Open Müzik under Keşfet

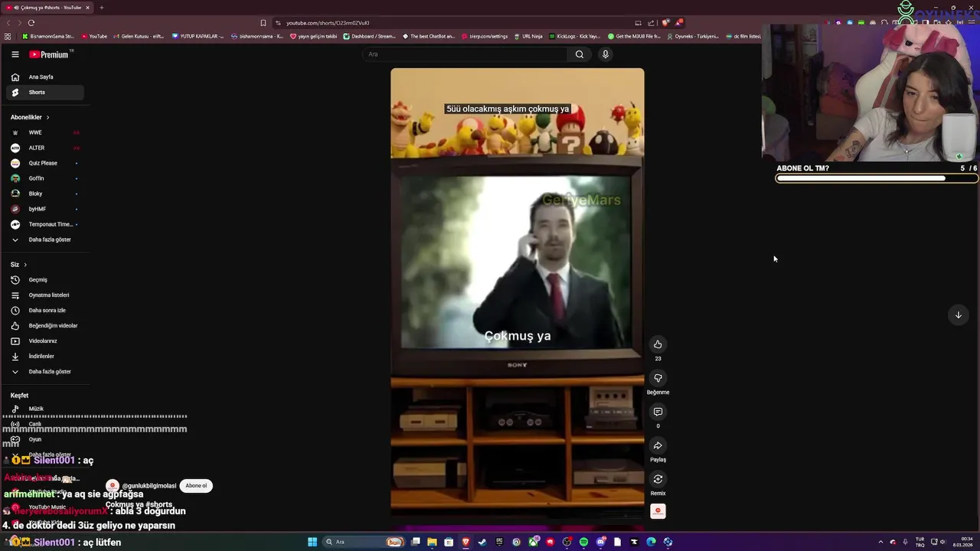(45, 409)
